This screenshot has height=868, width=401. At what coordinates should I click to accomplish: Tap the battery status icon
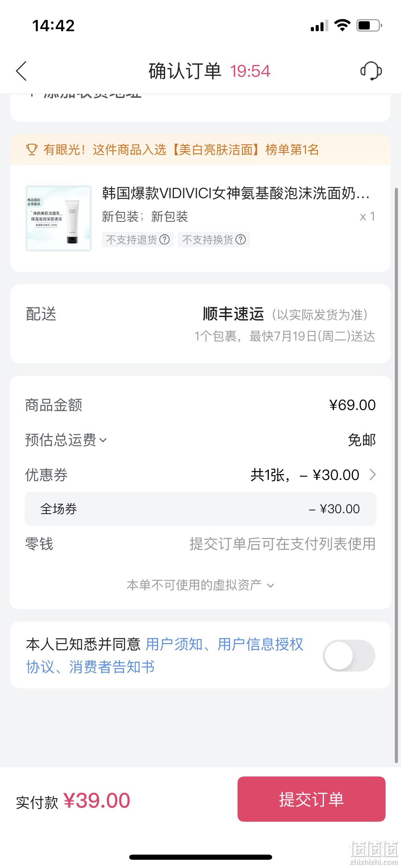point(369,25)
